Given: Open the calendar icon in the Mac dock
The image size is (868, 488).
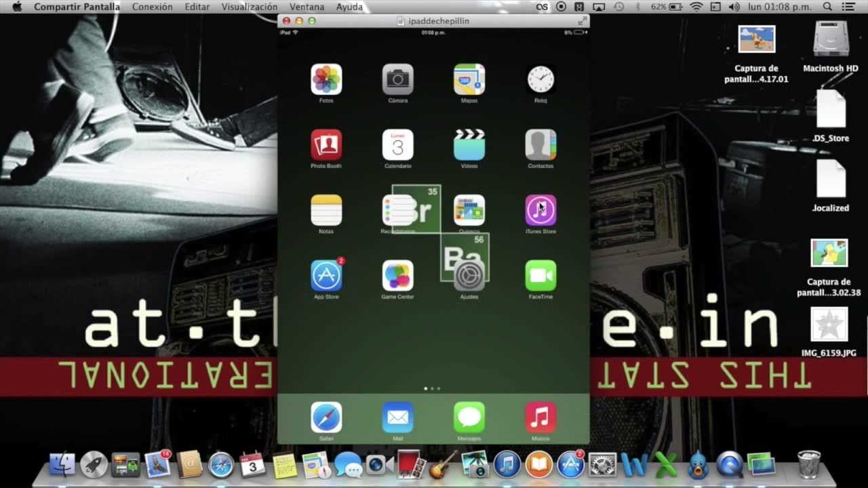Looking at the screenshot, I should tap(253, 465).
